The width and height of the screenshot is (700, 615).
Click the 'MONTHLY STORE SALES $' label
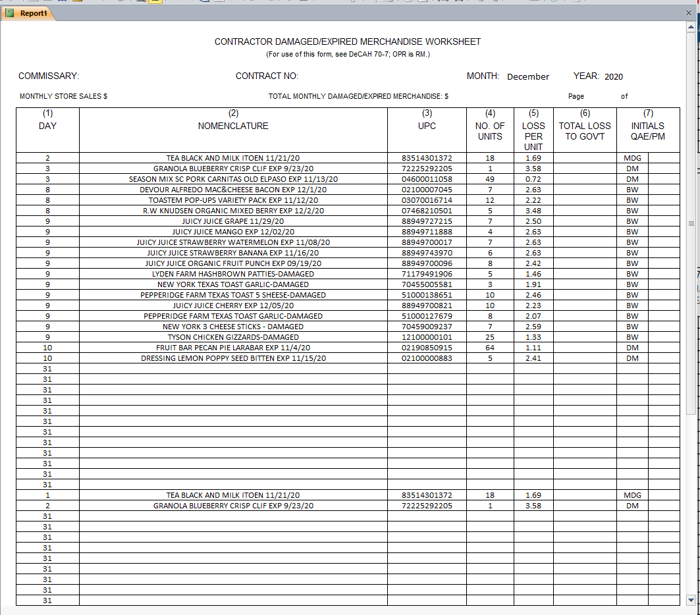pos(63,96)
